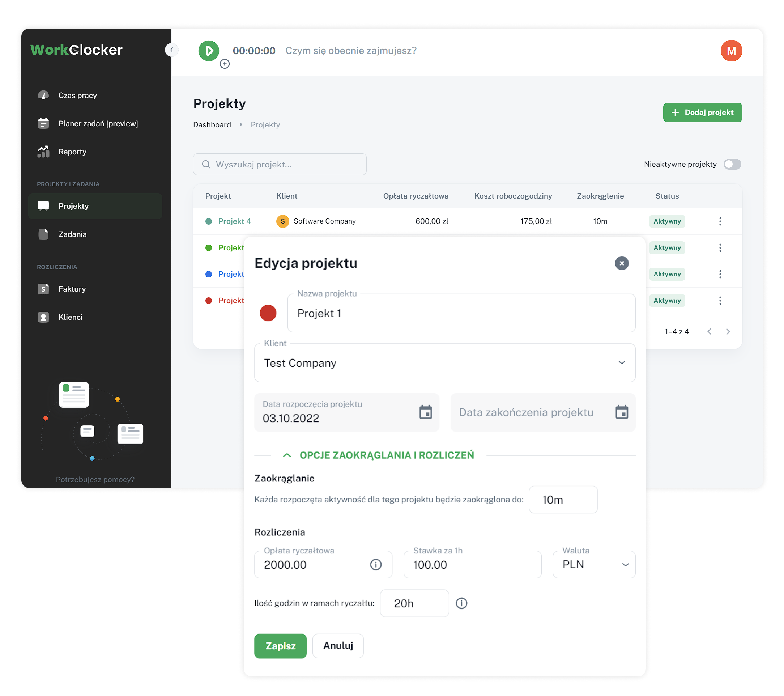Open end date calendar picker icon

pos(621,412)
